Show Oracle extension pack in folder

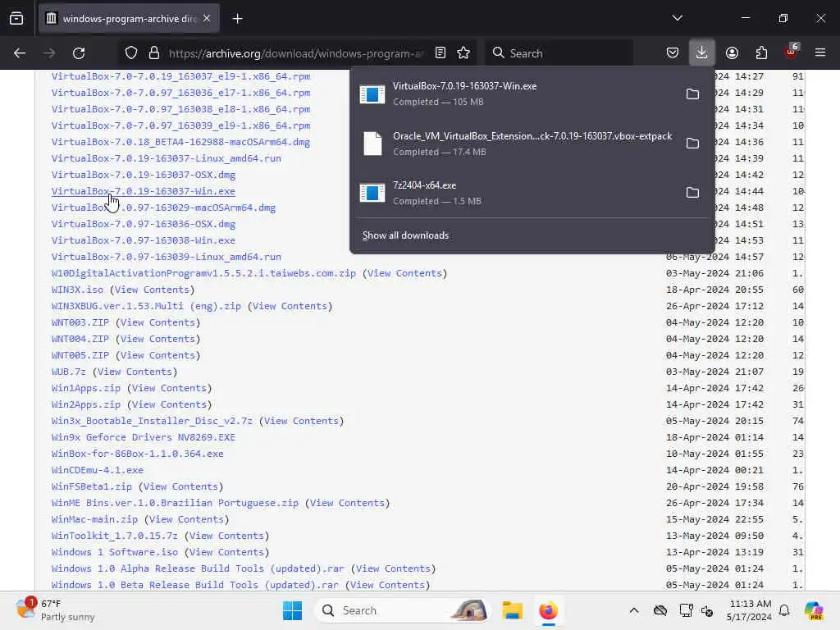click(692, 144)
